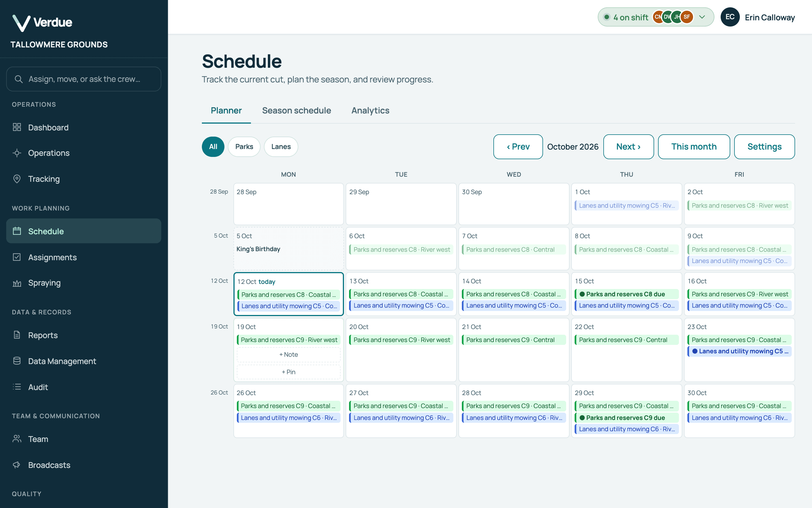Open bold Lanes and utility mowing C5 on 23 Oct
Viewport: 812px width, 508px height.
pos(739,351)
